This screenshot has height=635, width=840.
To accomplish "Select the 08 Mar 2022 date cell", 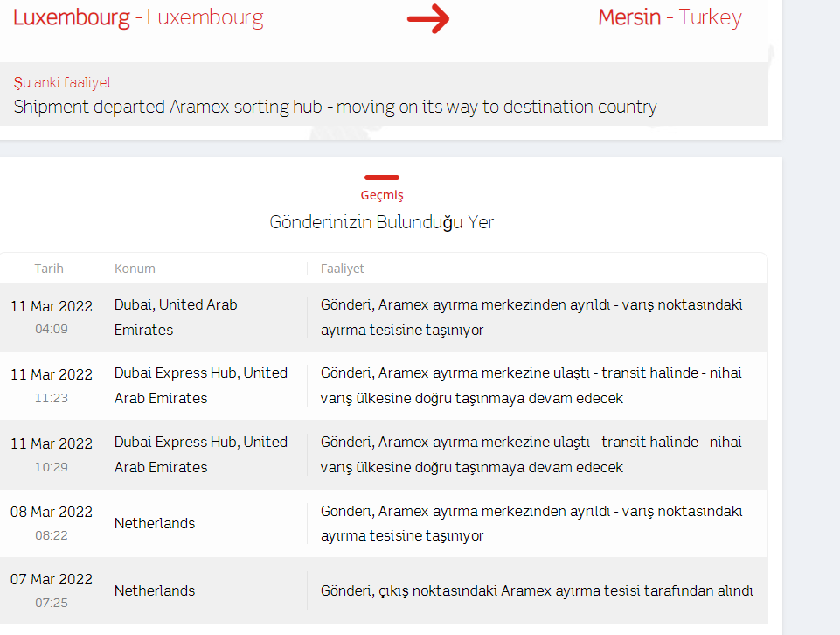I will [52, 522].
